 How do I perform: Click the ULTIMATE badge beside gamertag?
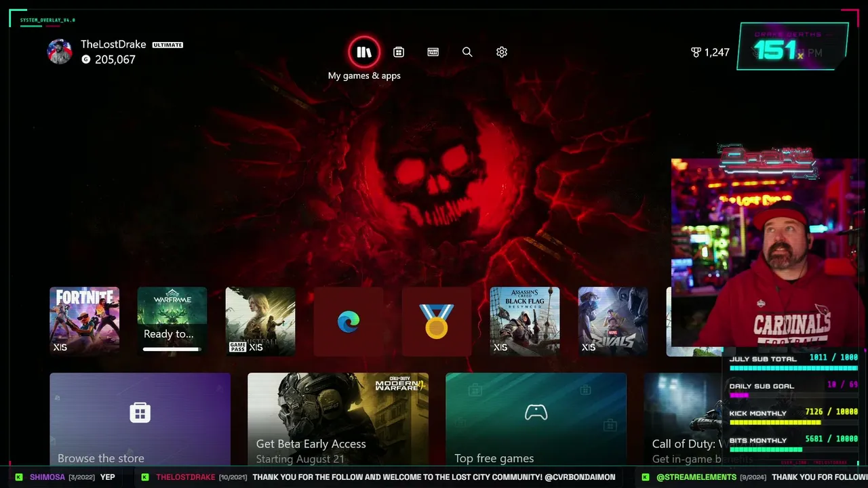coord(167,45)
